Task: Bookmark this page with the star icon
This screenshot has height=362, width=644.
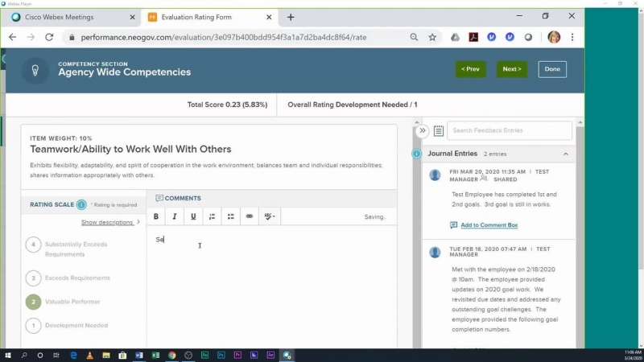Action: click(x=432, y=37)
